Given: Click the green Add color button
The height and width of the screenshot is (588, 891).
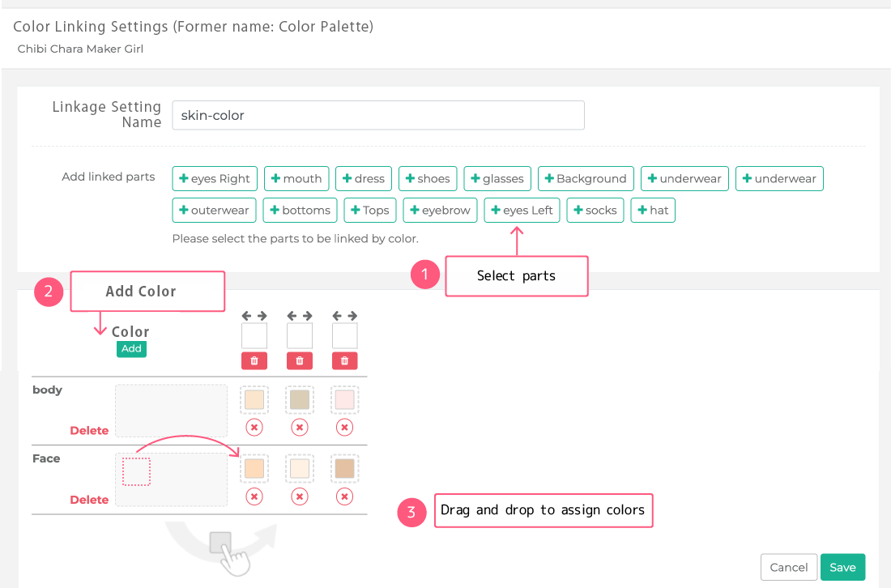Looking at the screenshot, I should pos(131,349).
